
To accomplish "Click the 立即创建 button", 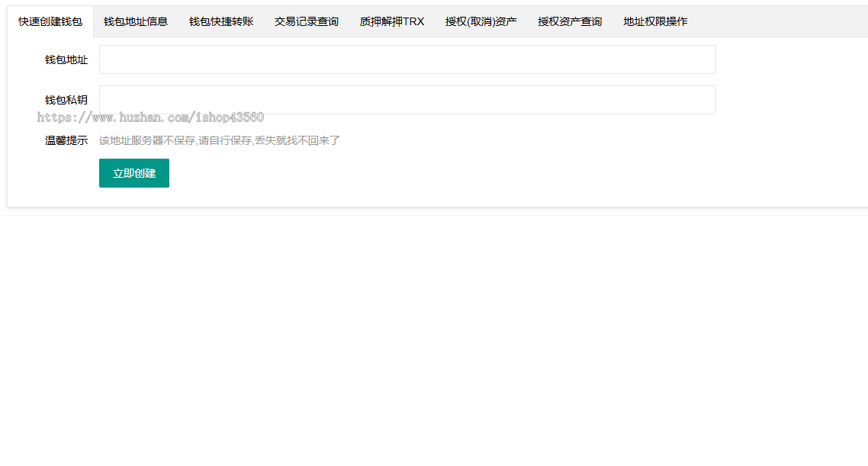I will tap(134, 173).
